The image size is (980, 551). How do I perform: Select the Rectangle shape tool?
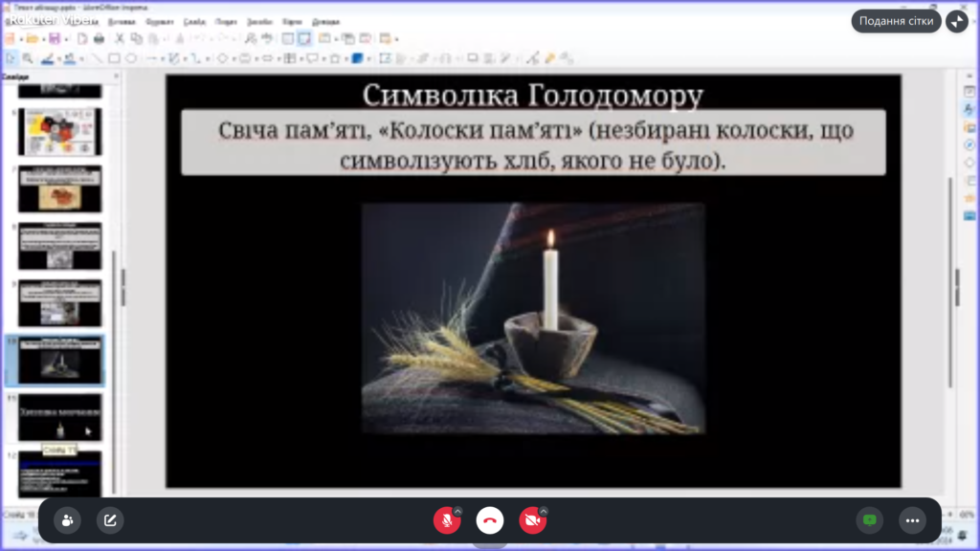tap(114, 58)
